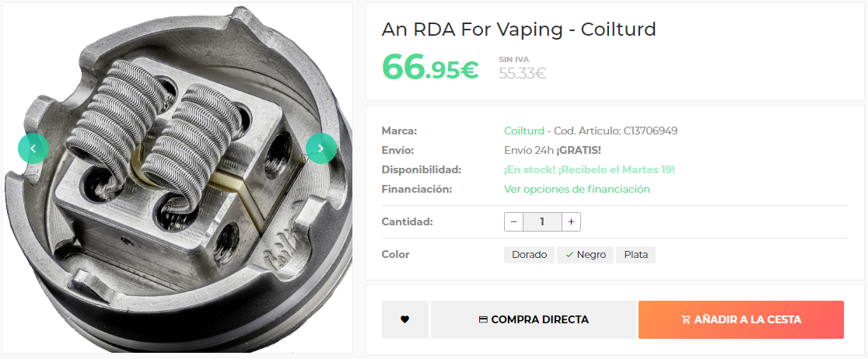This screenshot has width=868, height=359.
Task: Buy now with COMPRA DIRECTA button
Action: coord(533,319)
